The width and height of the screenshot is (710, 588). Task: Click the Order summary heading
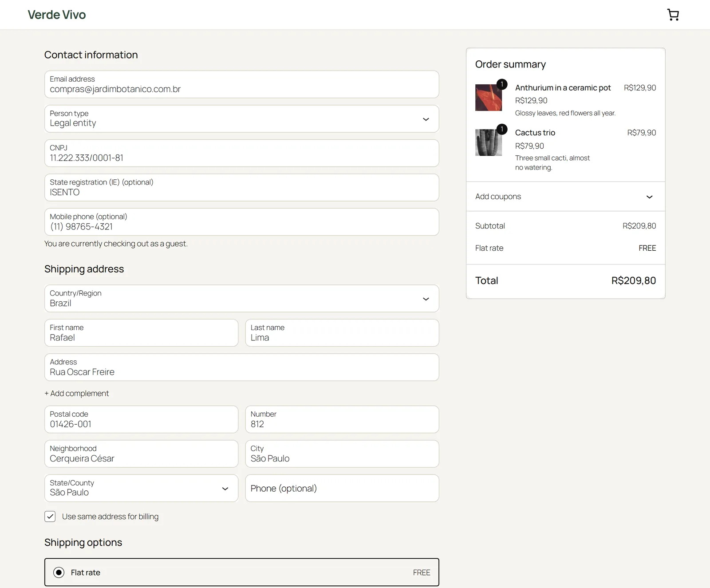(510, 64)
